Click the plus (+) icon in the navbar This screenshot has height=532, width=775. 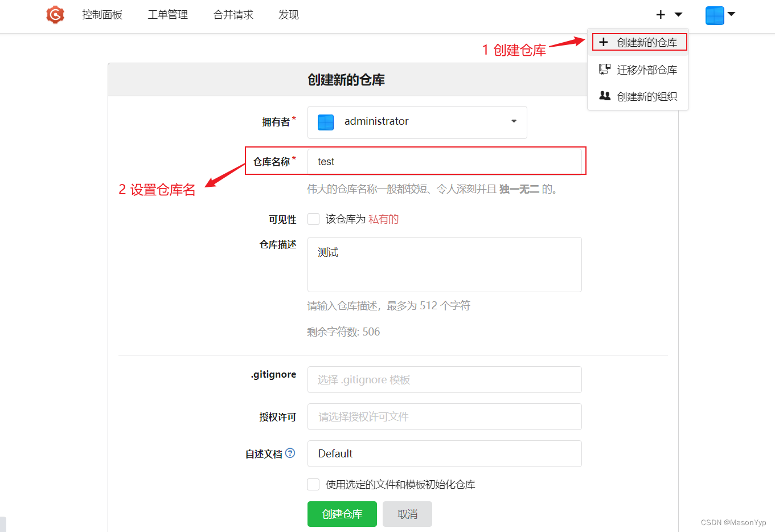660,14
